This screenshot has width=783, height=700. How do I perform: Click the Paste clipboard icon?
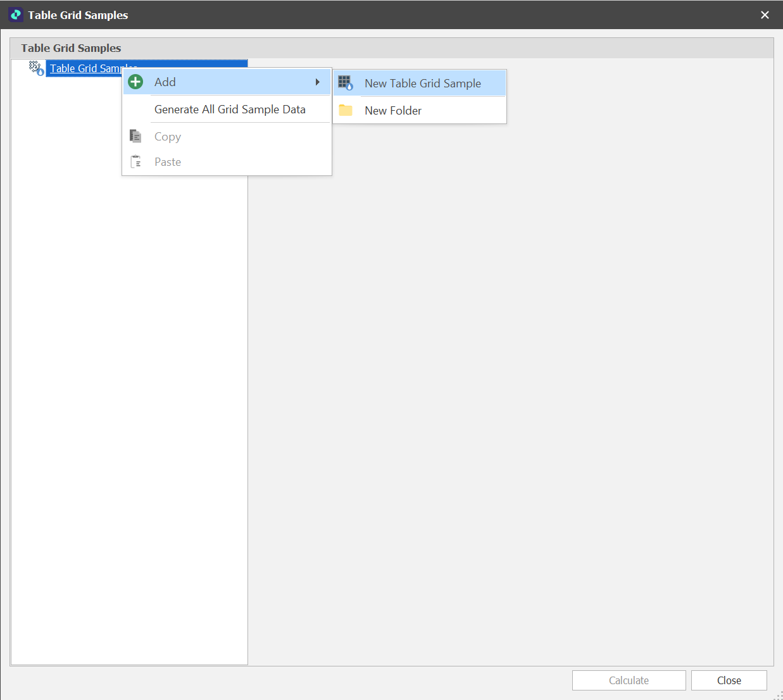click(x=135, y=161)
